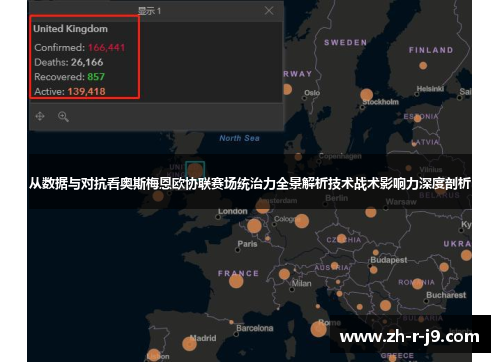Click the zoom-to magnifier icon in popup

tap(63, 117)
